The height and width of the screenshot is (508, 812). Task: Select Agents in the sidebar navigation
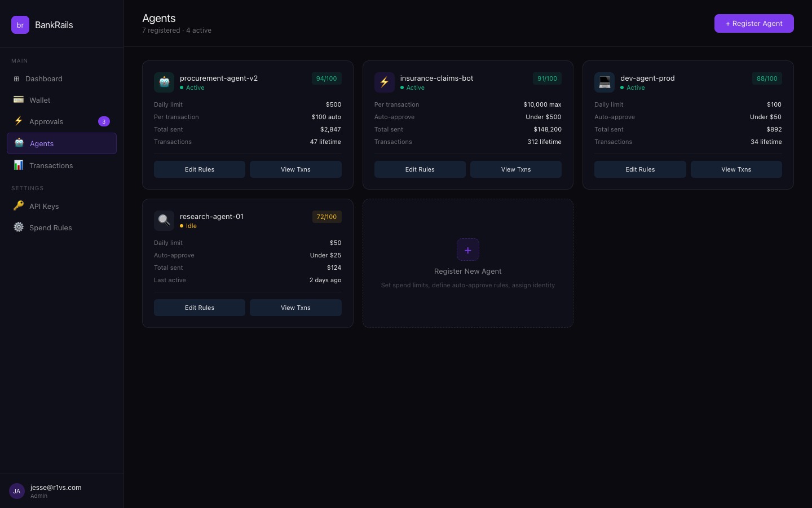tap(42, 143)
